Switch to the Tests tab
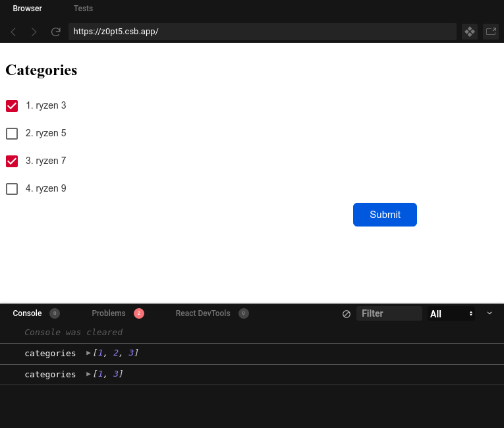 coord(83,9)
